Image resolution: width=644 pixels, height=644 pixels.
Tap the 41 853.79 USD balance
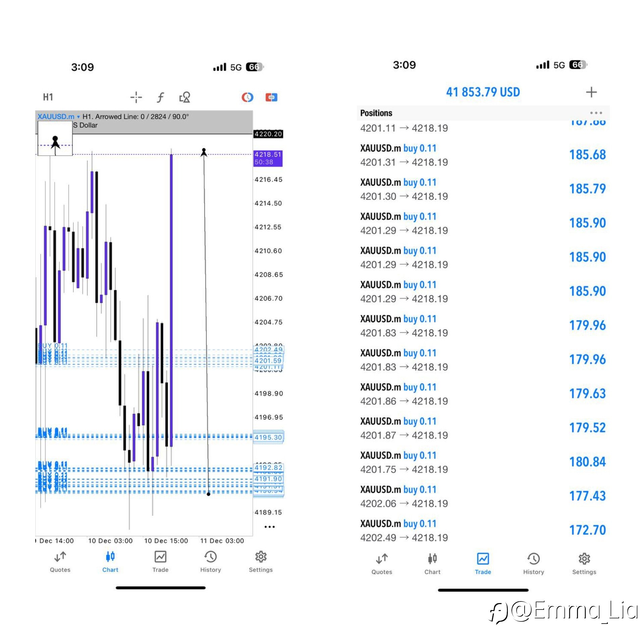tap(483, 92)
